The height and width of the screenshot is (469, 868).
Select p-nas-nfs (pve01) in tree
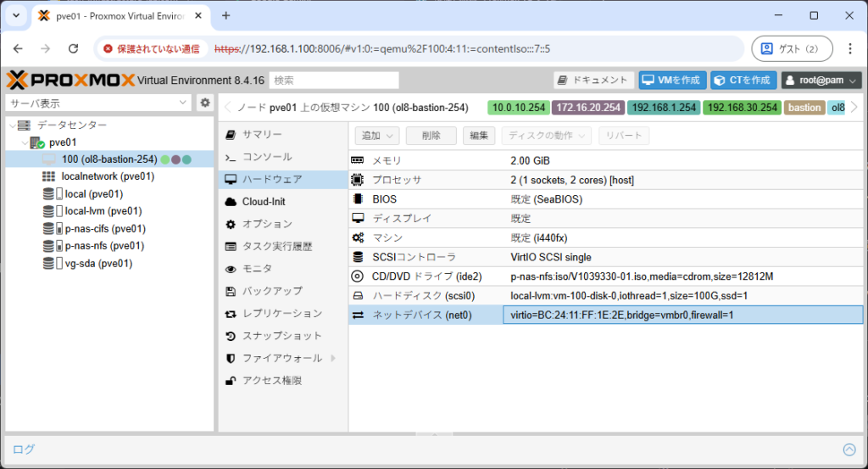click(109, 246)
